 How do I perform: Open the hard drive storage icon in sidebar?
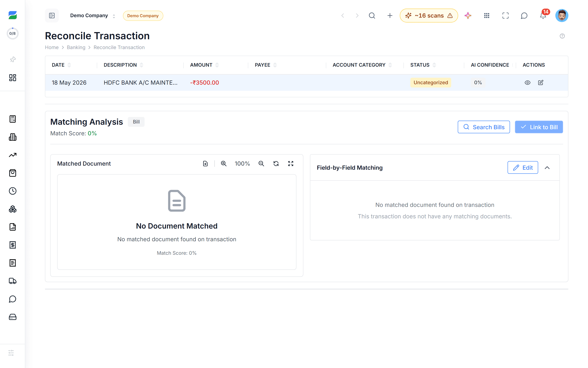(x=13, y=317)
